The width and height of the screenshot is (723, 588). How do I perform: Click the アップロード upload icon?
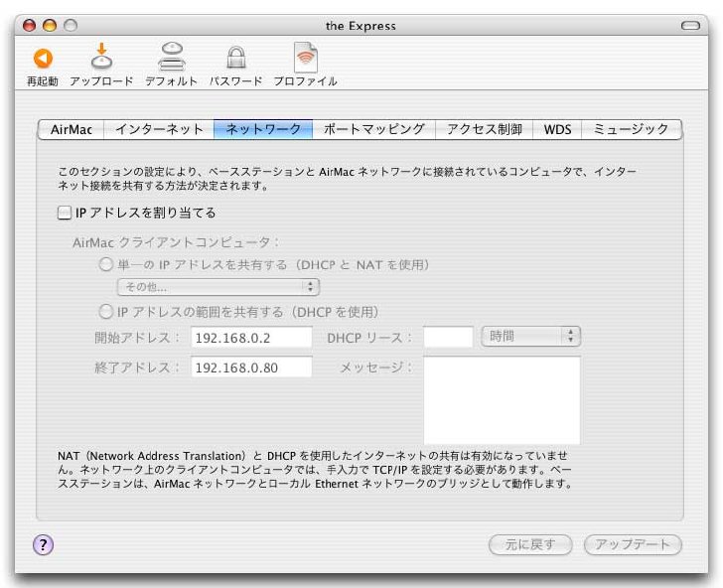[101, 56]
